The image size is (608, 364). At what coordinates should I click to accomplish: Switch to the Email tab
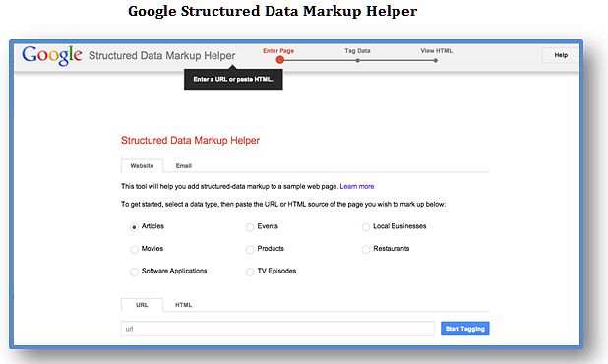[x=184, y=166]
